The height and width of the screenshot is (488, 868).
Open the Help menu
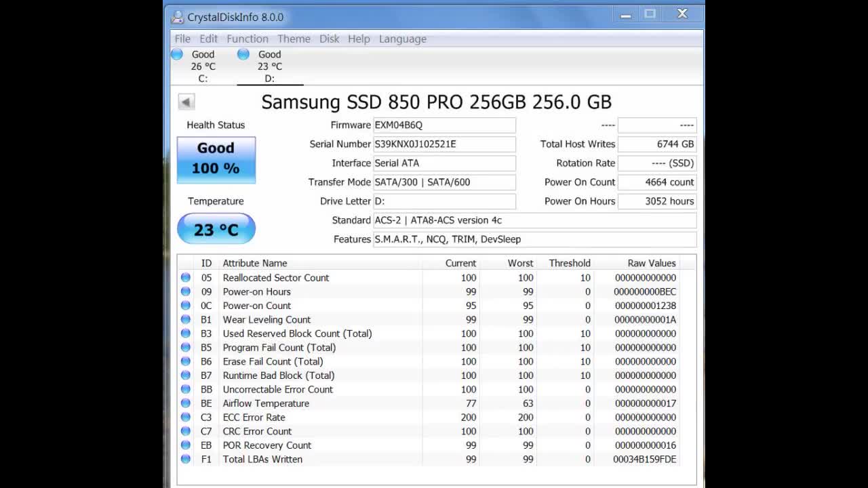point(359,39)
